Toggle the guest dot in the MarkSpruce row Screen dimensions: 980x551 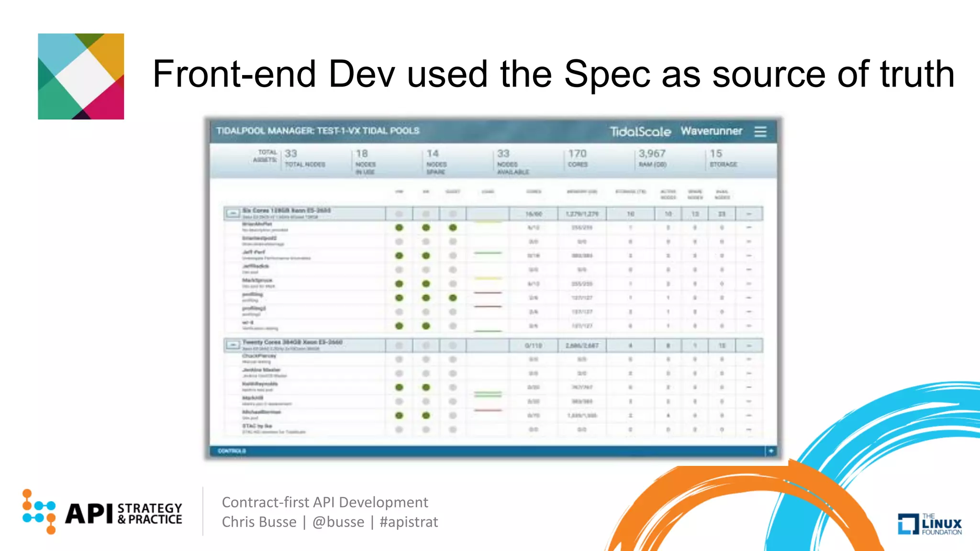point(453,284)
